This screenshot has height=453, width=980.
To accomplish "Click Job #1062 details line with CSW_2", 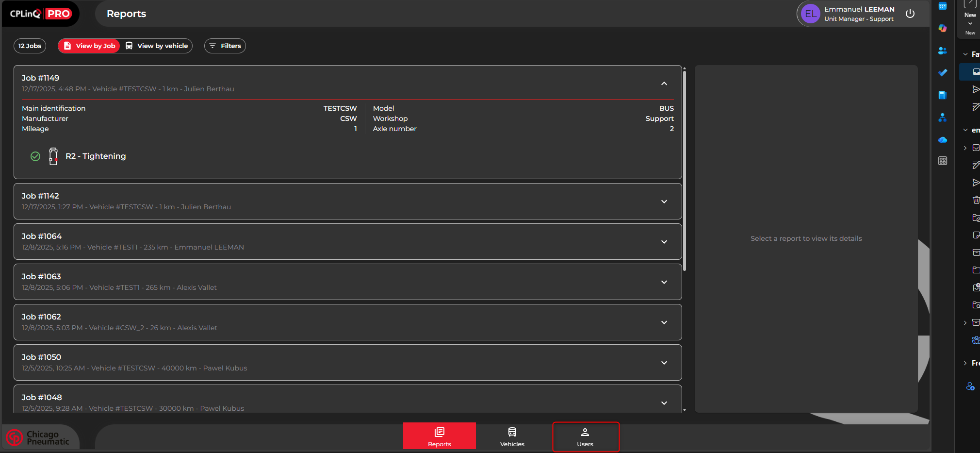I will (119, 328).
